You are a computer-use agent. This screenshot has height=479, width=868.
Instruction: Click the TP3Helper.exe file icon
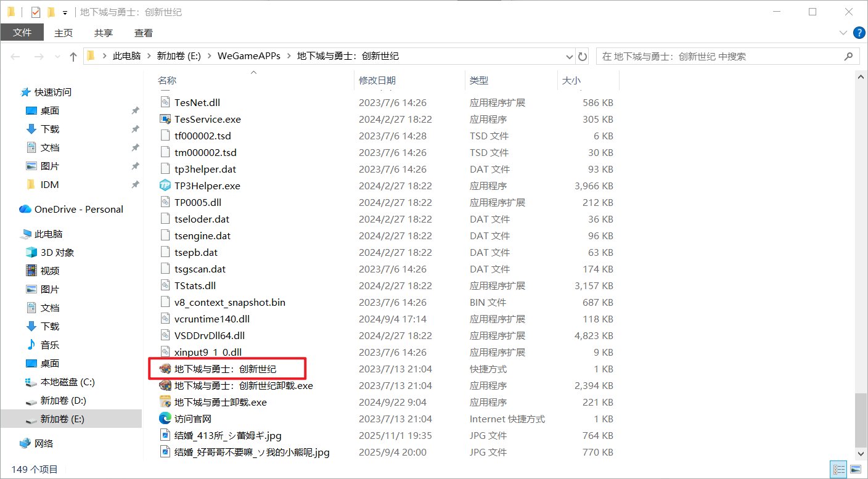165,186
